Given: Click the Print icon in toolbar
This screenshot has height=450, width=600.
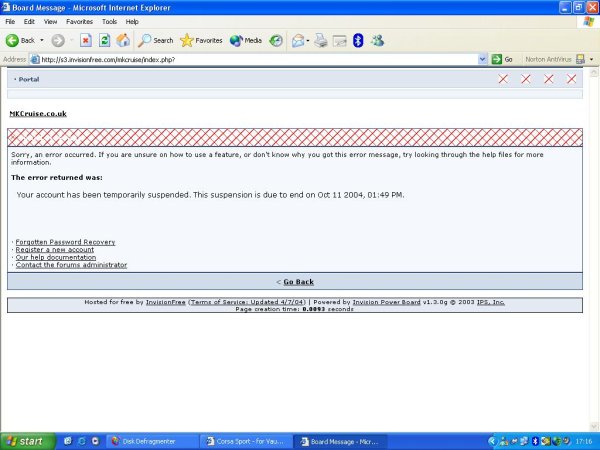Looking at the screenshot, I should click(321, 40).
